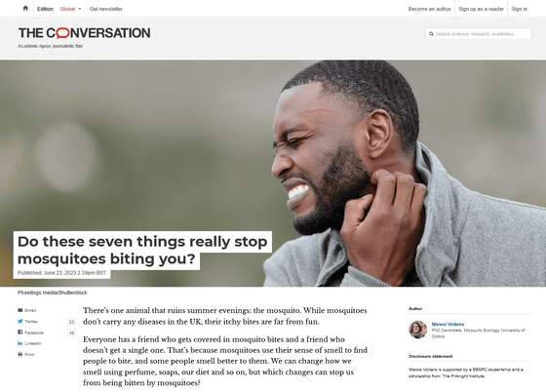This screenshot has height=392, width=546.
Task: Share on Facebook icon
Action: [x=20, y=333]
